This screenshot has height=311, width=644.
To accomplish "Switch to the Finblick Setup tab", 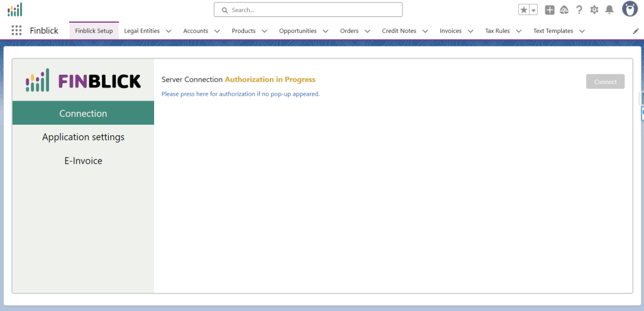I will click(94, 31).
